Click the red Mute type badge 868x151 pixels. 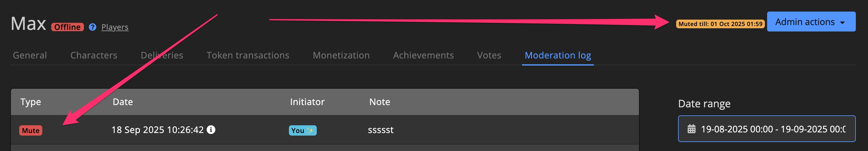(31, 130)
